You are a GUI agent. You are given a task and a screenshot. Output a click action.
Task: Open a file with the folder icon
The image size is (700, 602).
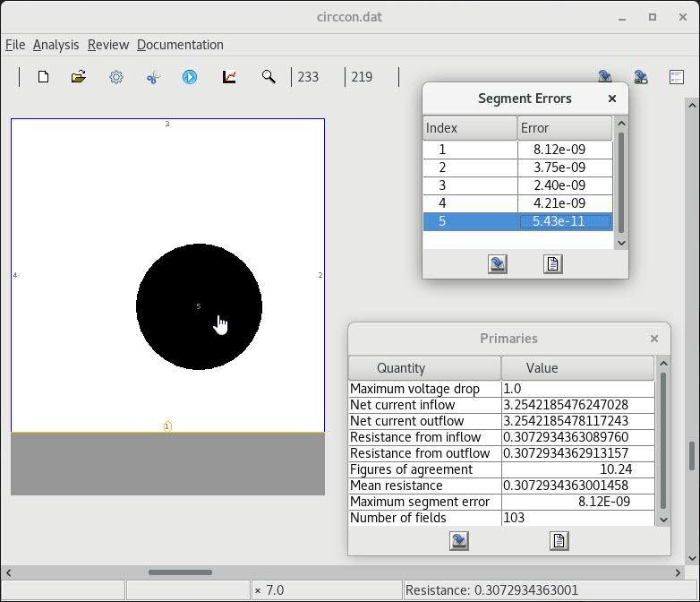pos(79,77)
